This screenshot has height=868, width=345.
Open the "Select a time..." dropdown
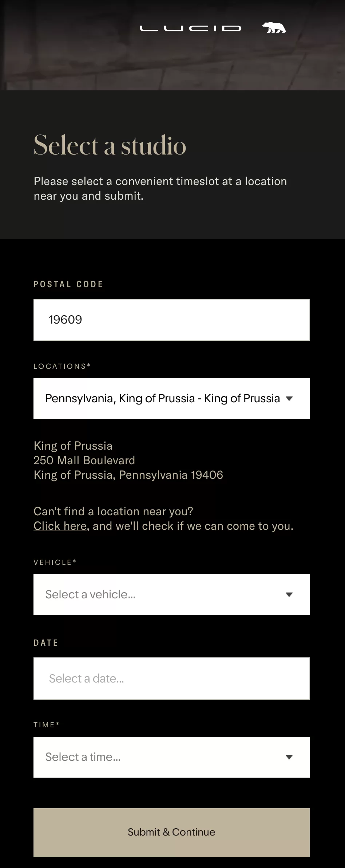pos(171,757)
